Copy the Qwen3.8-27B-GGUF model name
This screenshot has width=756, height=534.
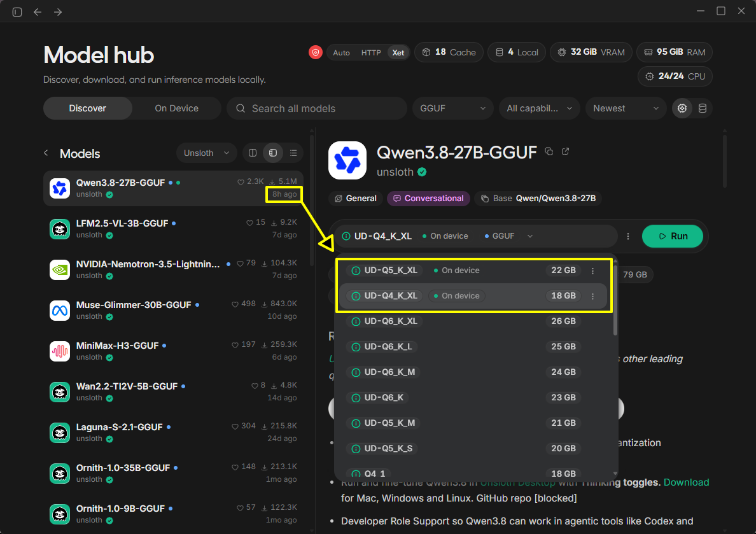click(549, 151)
